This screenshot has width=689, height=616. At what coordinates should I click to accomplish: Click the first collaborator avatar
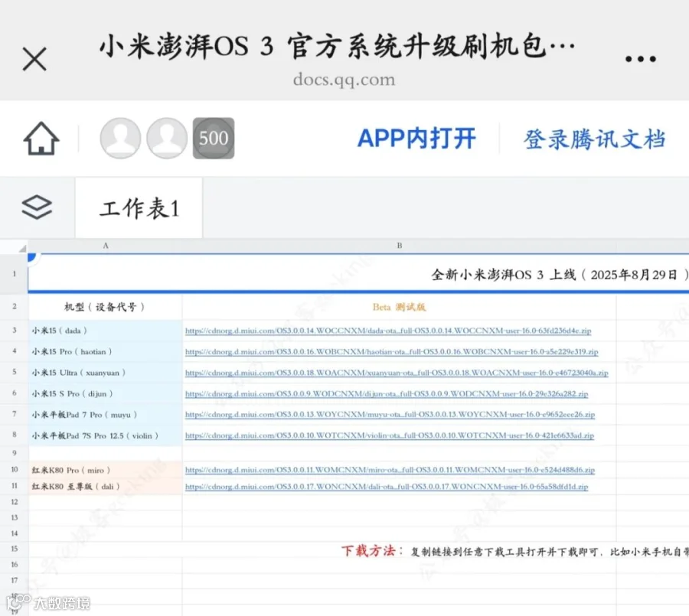tap(120, 138)
